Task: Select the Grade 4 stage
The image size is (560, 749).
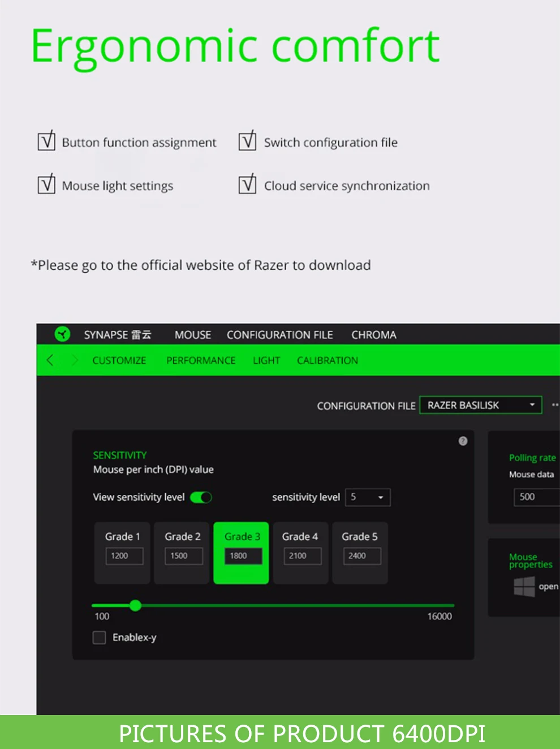Action: [x=300, y=553]
